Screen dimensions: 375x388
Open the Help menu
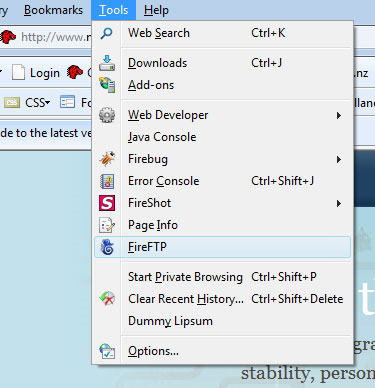[156, 10]
